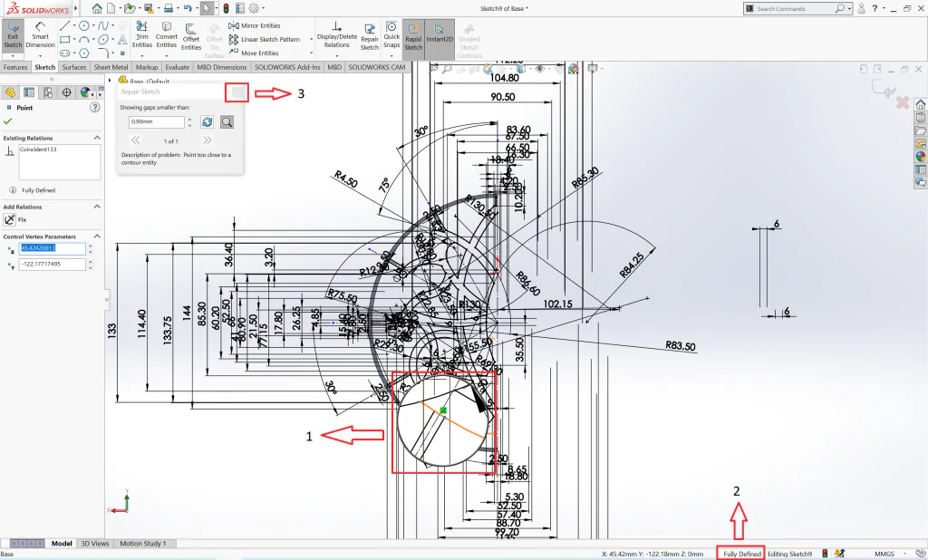Open Point PropertyManager help
Screen dimensions: 928x560
pyautogui.click(x=94, y=107)
